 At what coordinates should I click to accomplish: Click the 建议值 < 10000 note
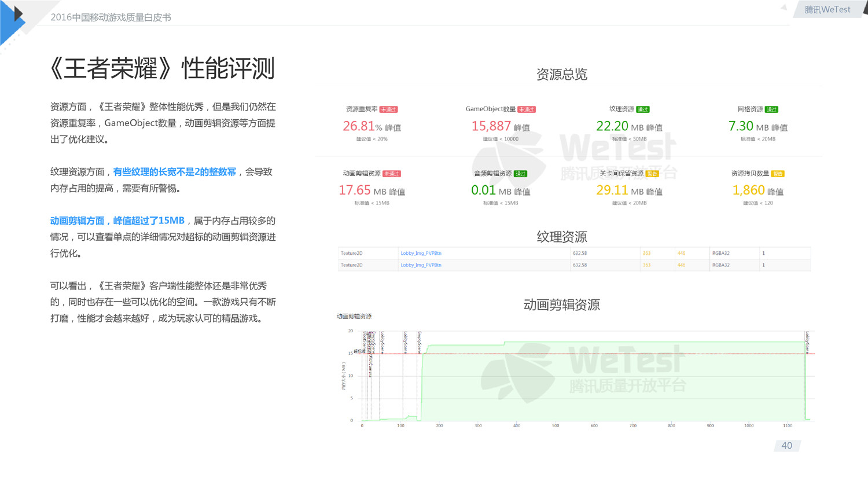(501, 139)
